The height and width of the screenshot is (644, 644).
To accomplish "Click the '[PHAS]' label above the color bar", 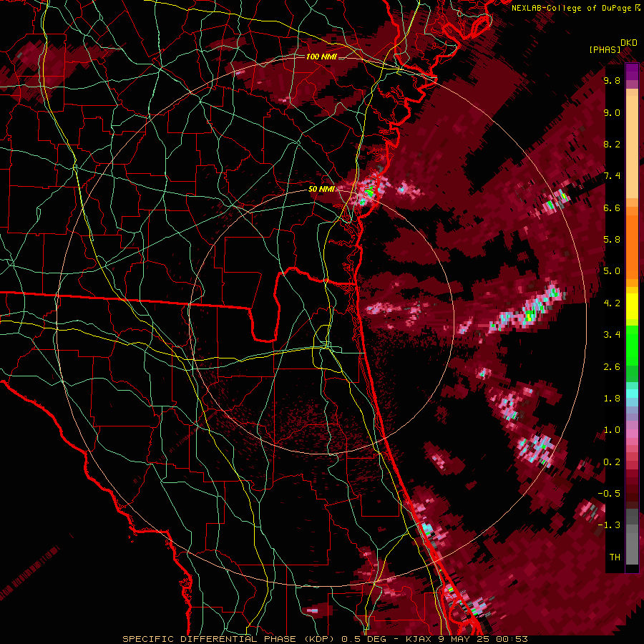I will (605, 49).
